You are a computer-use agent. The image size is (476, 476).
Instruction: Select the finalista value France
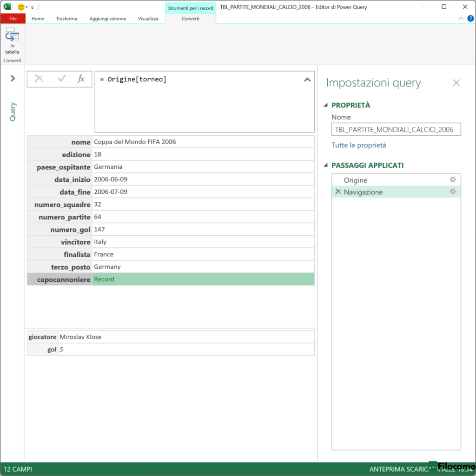(104, 254)
